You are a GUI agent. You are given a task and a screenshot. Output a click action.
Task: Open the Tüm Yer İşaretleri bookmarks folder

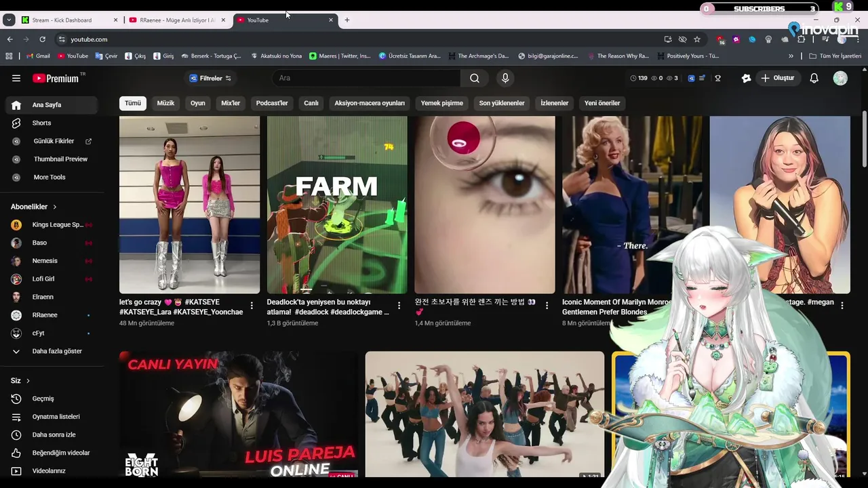[835, 56]
